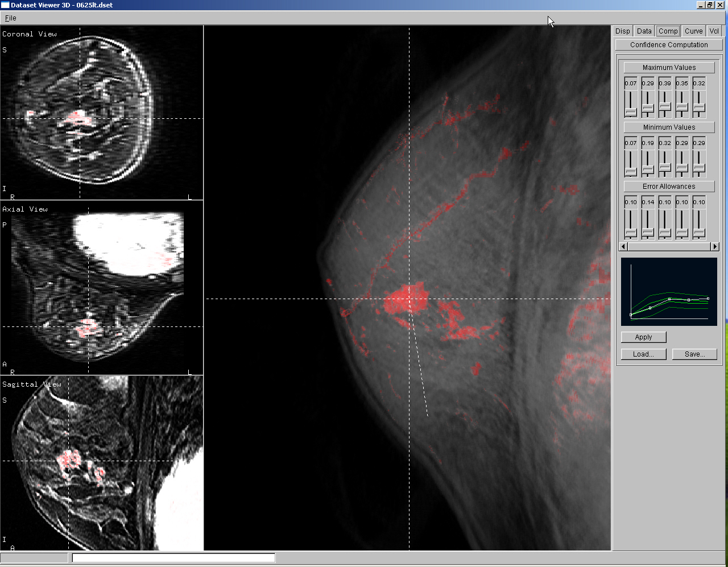
Task: Click the Sagittal View image panel
Action: click(102, 463)
